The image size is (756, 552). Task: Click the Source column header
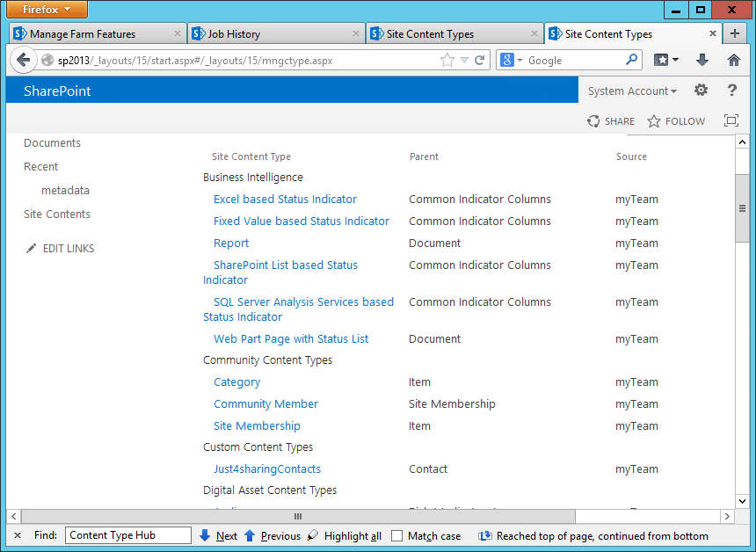[x=631, y=156]
